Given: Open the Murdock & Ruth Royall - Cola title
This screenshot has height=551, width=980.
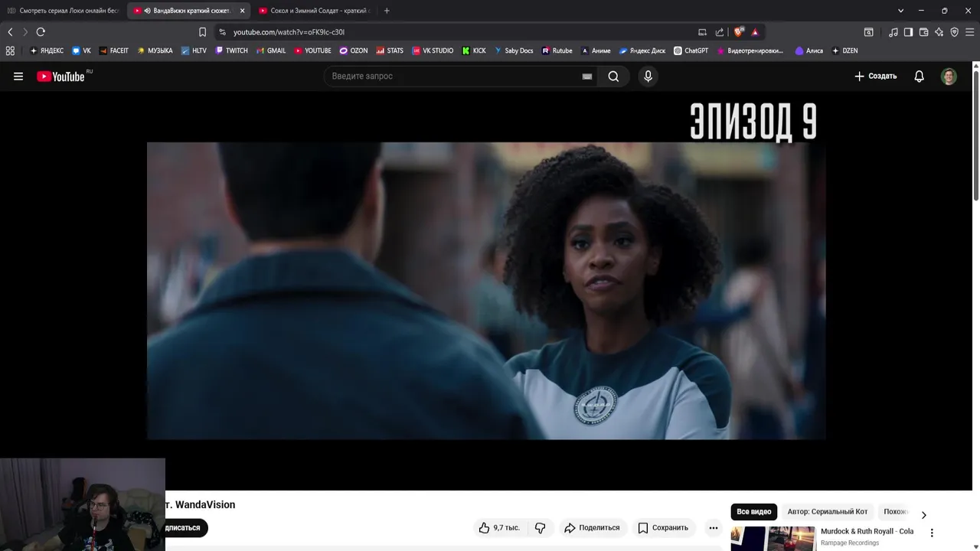Looking at the screenshot, I should [x=867, y=531].
